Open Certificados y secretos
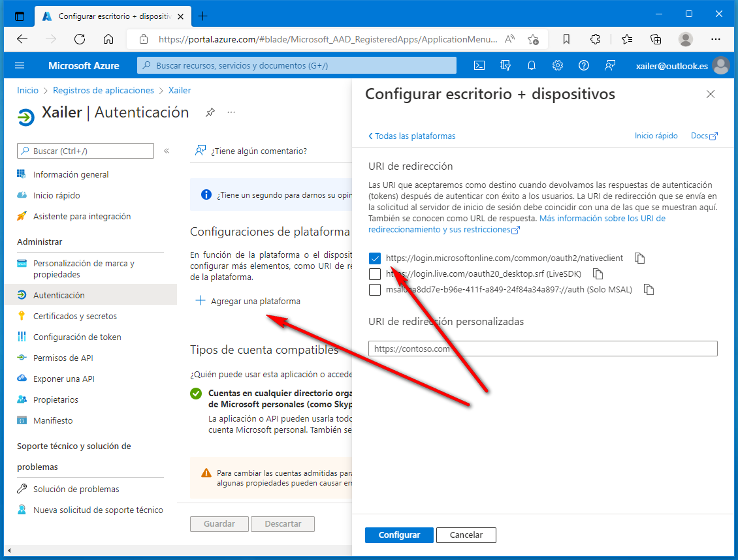Viewport: 738px width, 560px height. [x=75, y=316]
